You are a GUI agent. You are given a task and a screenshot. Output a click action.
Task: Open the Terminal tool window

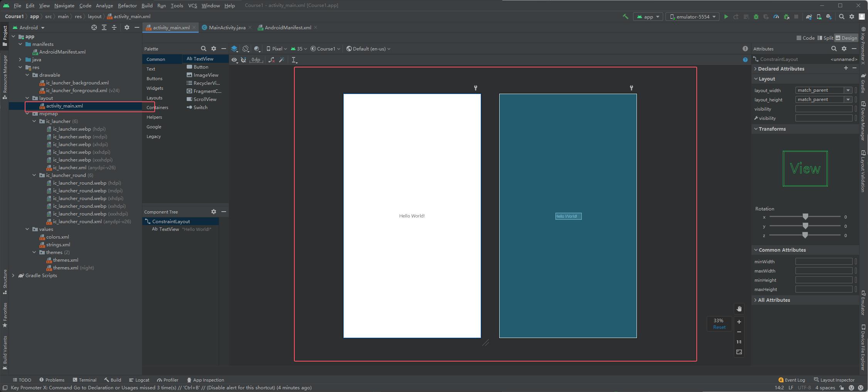coord(84,380)
